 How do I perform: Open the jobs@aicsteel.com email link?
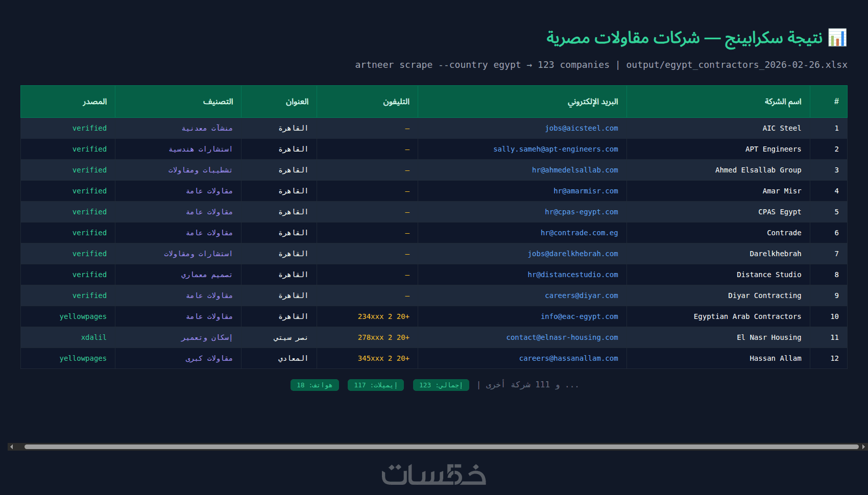(581, 128)
